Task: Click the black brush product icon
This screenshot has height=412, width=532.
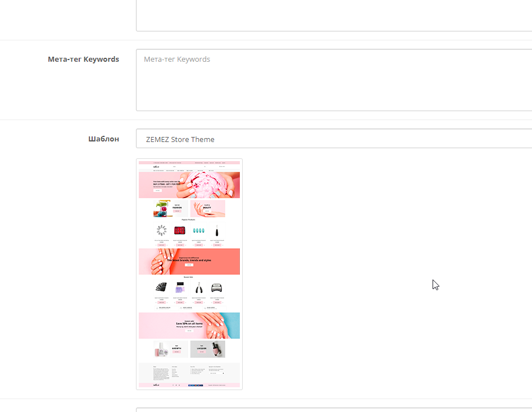Action: click(x=217, y=231)
